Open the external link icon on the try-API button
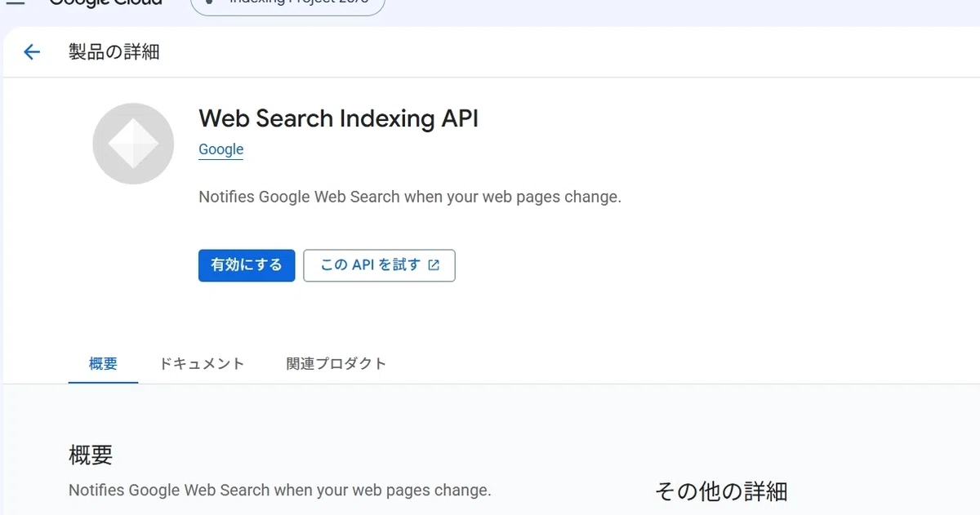Screen dimensions: 980x515 point(434,265)
